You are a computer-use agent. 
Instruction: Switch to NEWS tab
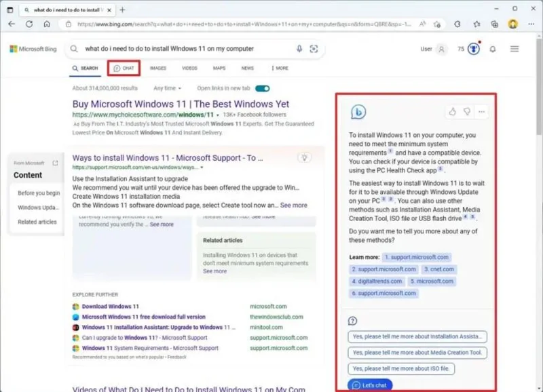pyautogui.click(x=247, y=68)
